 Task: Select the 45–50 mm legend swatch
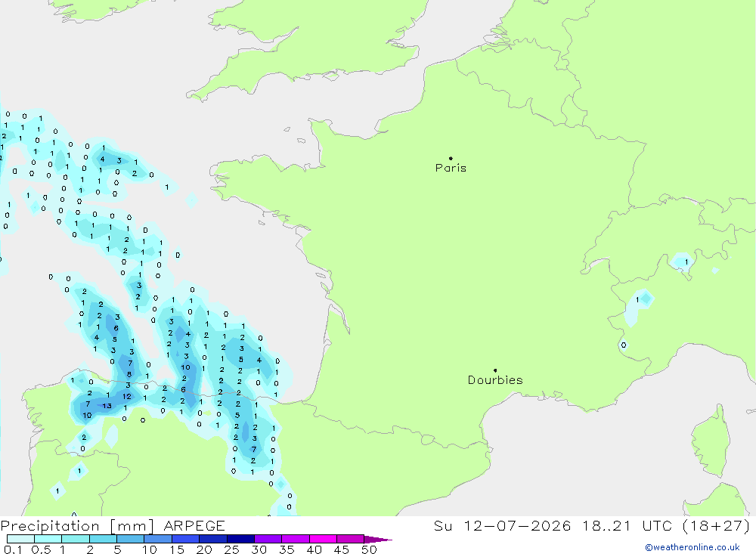[350, 539]
